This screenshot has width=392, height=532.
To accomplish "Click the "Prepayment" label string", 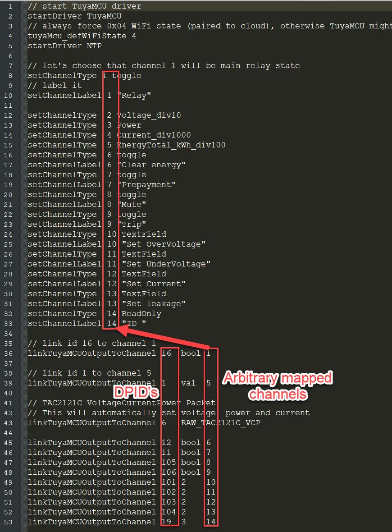I will [x=146, y=184].
